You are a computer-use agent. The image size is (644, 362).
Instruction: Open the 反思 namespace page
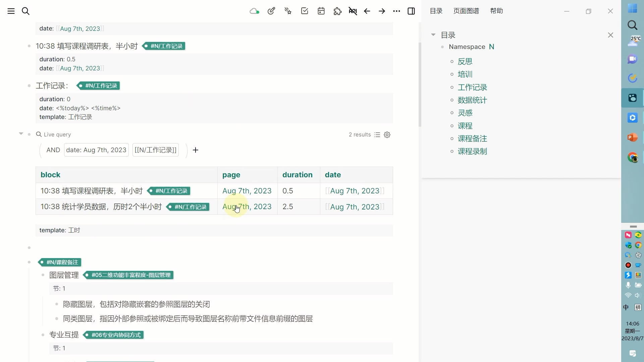(465, 61)
